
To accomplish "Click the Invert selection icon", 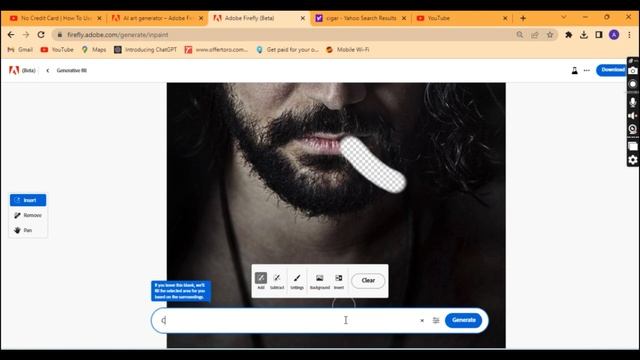I will pos(339,281).
